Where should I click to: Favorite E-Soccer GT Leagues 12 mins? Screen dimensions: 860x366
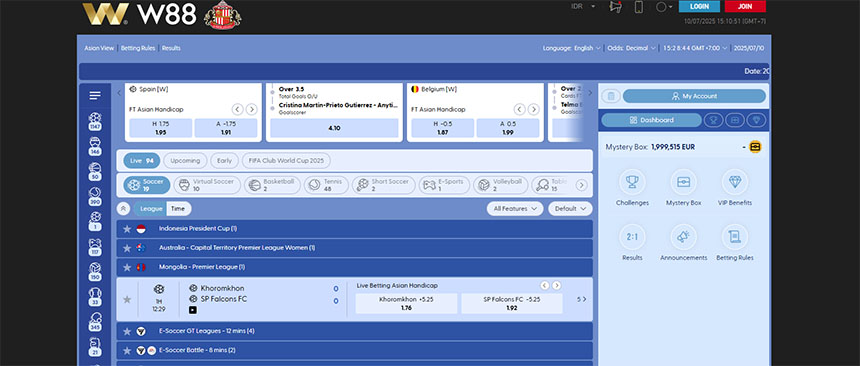127,331
